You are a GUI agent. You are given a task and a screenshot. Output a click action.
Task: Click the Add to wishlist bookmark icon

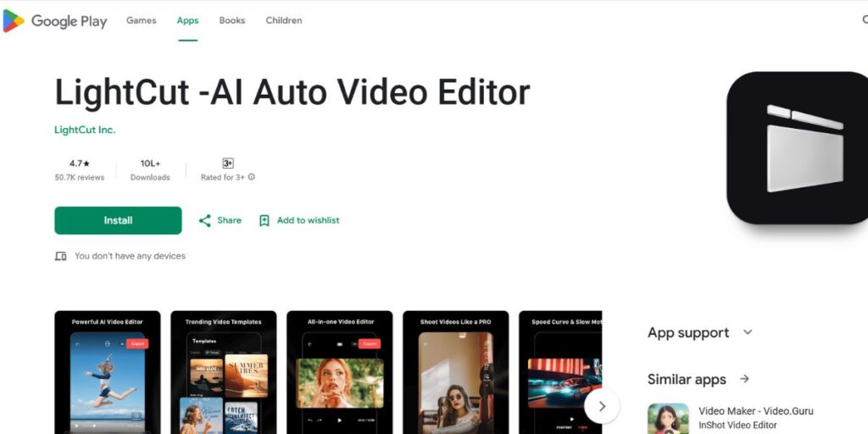pos(264,220)
